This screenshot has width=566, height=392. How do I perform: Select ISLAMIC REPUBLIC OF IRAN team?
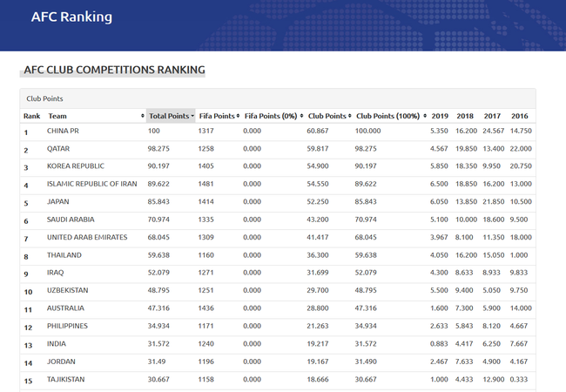click(91, 184)
